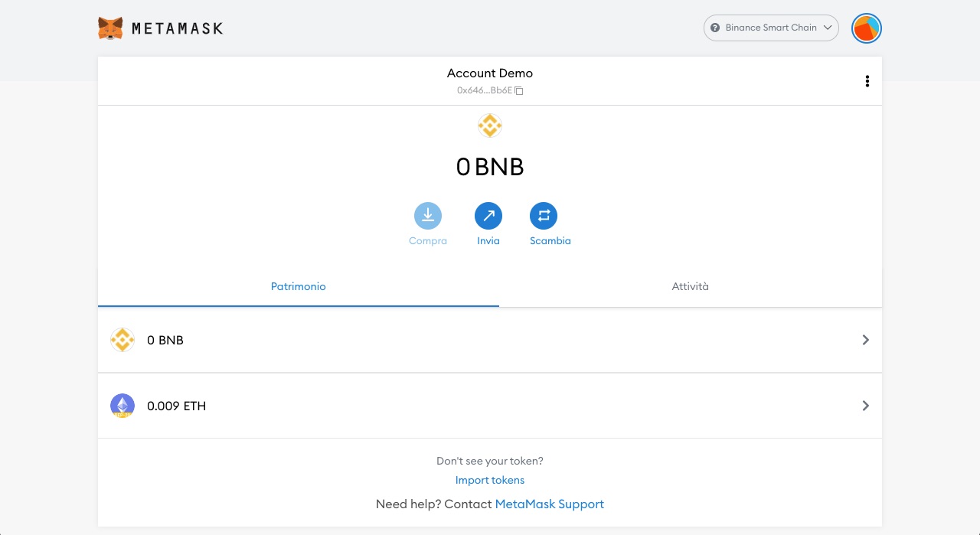Click the METAMASK wordmark text
The image size is (980, 535).
click(x=178, y=29)
